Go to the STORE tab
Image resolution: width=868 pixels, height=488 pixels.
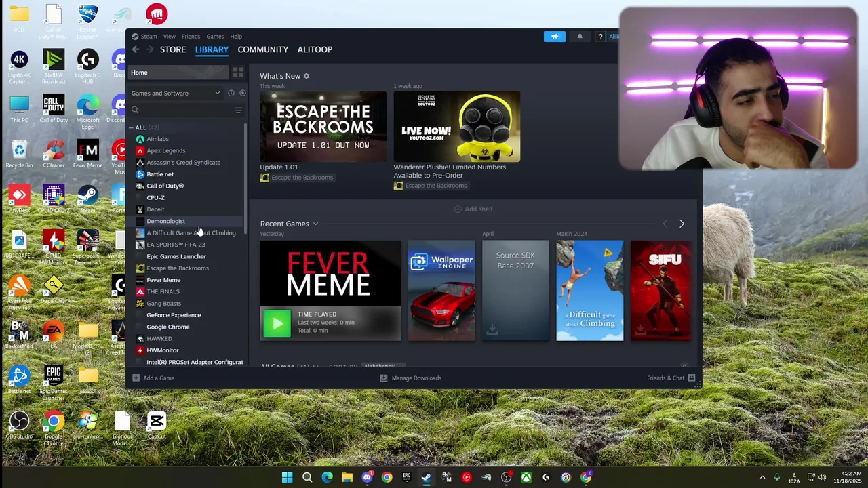tap(173, 49)
